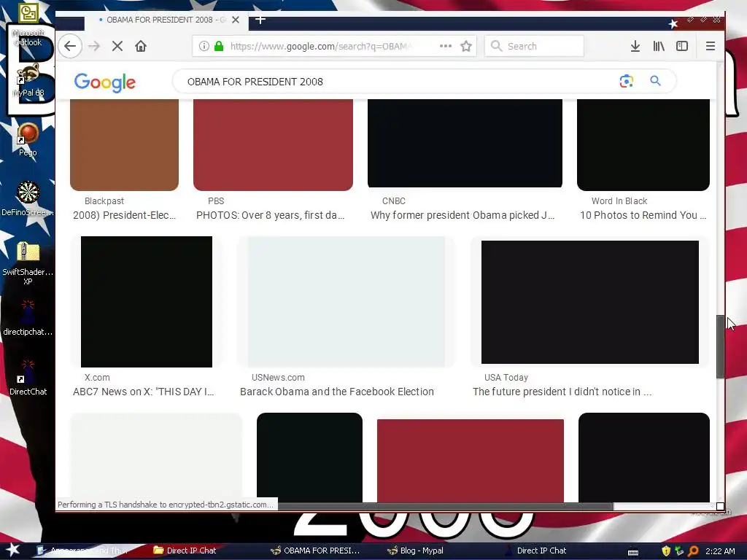Screen dimensions: 747x560
Task: Search by image with Google Lens icon
Action: coord(626,82)
